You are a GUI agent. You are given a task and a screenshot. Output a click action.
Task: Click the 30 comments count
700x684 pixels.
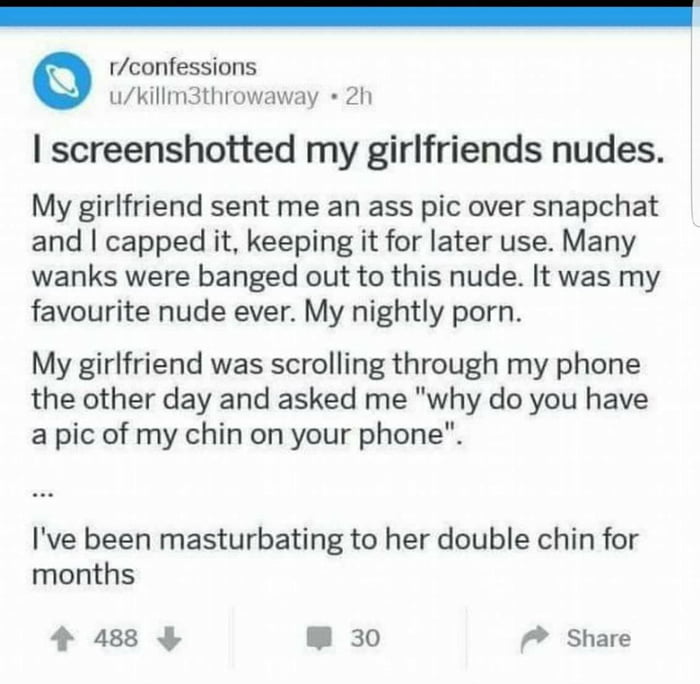(365, 638)
